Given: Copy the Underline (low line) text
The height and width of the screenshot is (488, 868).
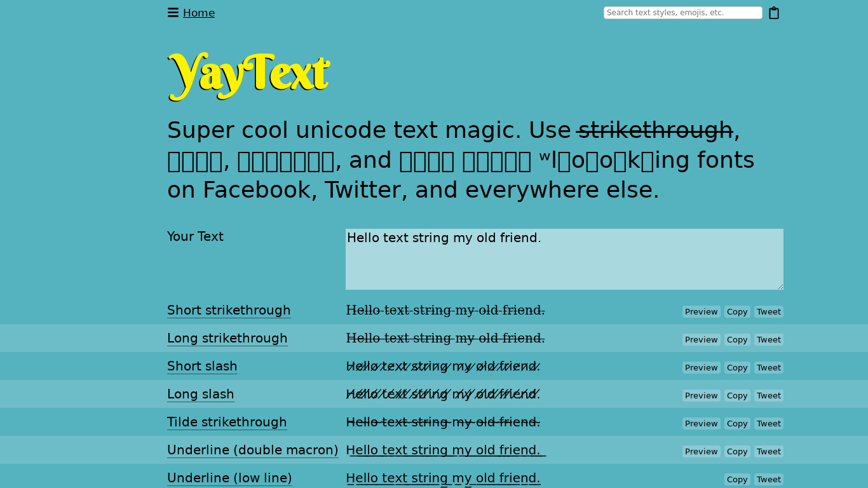Looking at the screenshot, I should coord(737,479).
